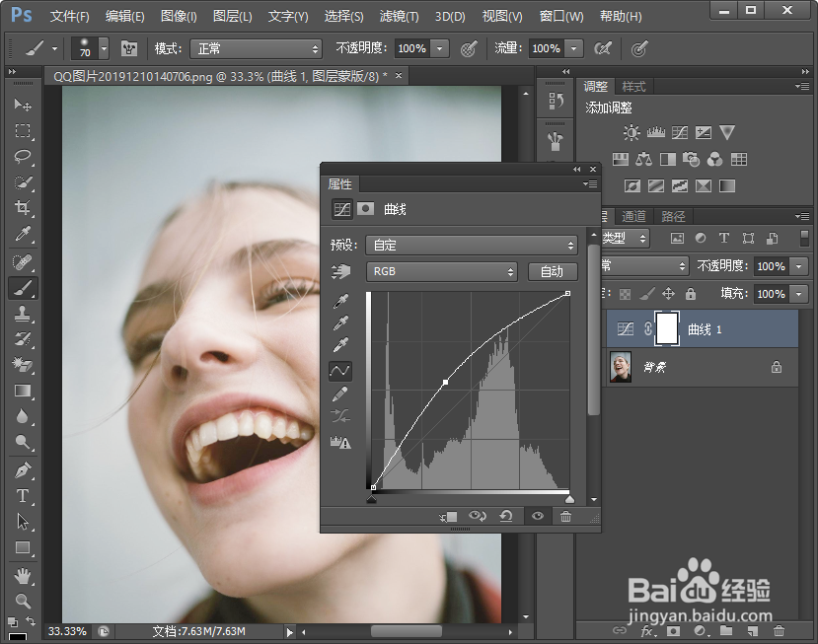Click the white point slider under histogram
818x644 pixels.
tap(569, 498)
